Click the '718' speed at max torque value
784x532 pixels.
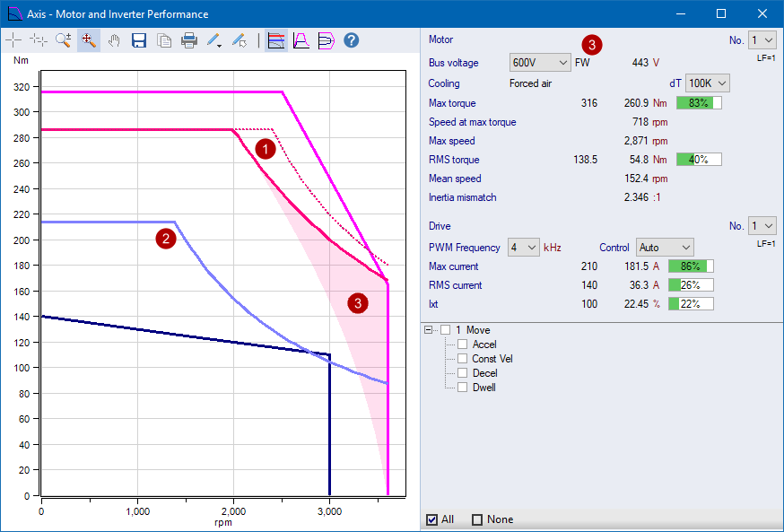(640, 122)
